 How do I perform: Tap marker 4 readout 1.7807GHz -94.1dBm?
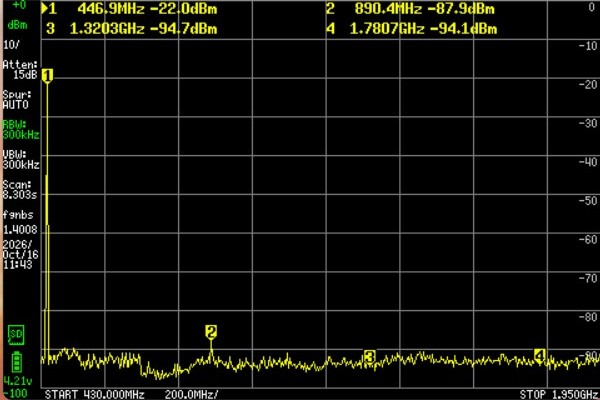[x=412, y=29]
